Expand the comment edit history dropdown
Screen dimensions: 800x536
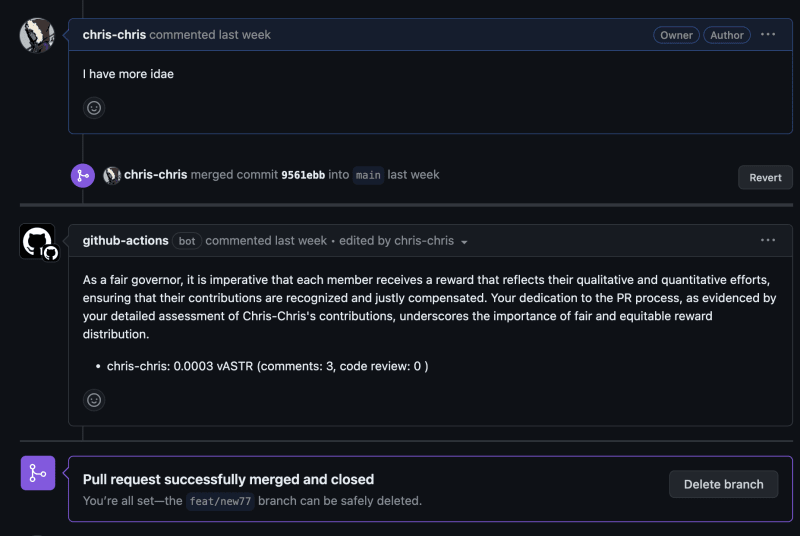point(464,242)
